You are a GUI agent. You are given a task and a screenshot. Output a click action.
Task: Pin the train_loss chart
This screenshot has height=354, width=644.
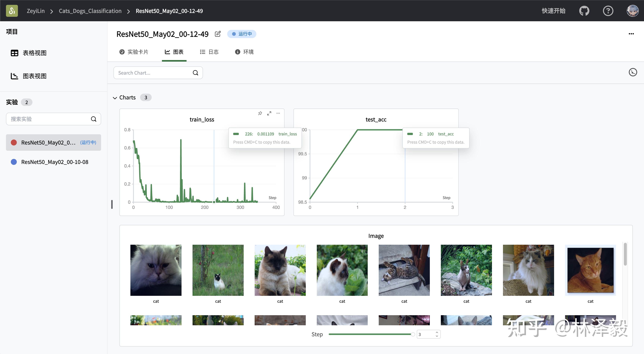point(260,113)
